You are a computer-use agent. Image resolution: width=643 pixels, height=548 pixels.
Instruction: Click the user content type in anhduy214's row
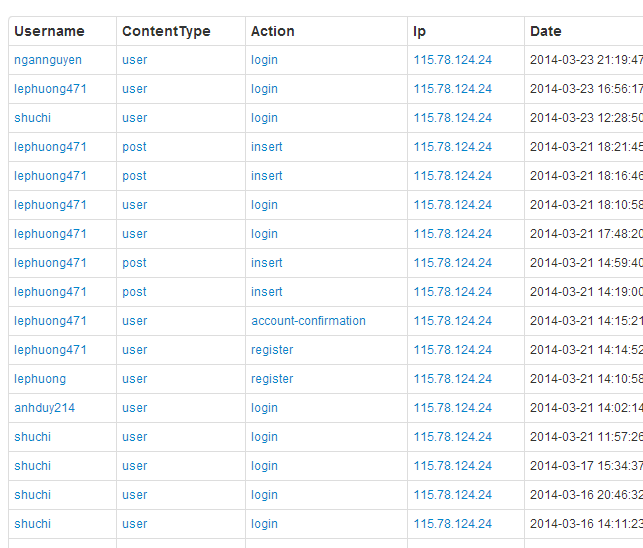tap(134, 408)
